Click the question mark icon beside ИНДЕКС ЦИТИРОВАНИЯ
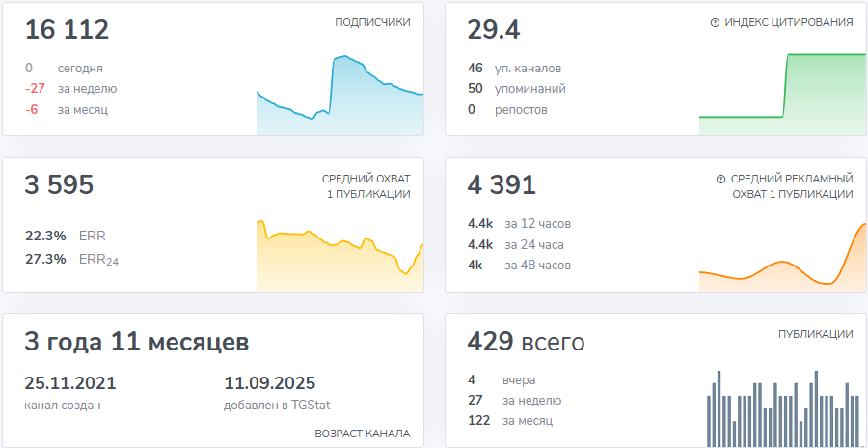Viewport: 868px width, 448px height. 714,23
